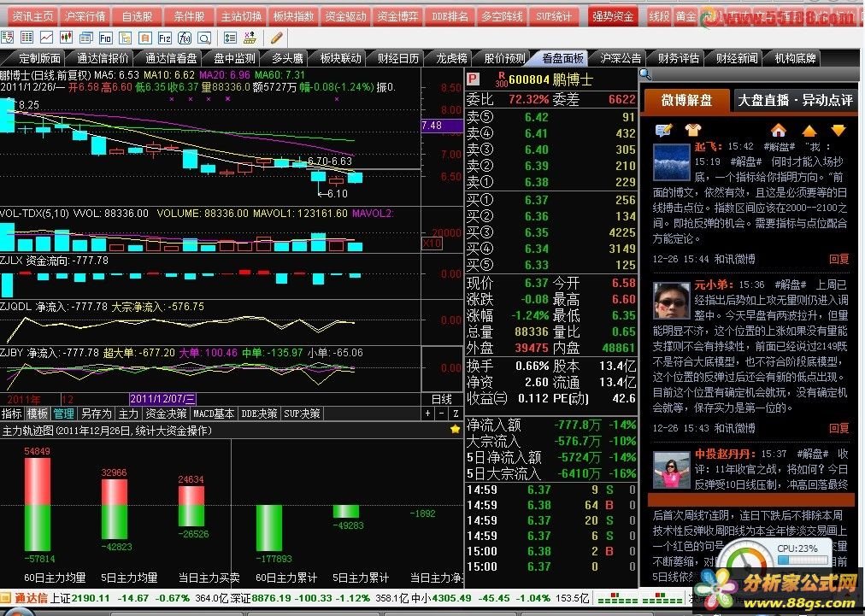Click the 模板 tab below the chart
The height and width of the screenshot is (616, 865).
(38, 414)
